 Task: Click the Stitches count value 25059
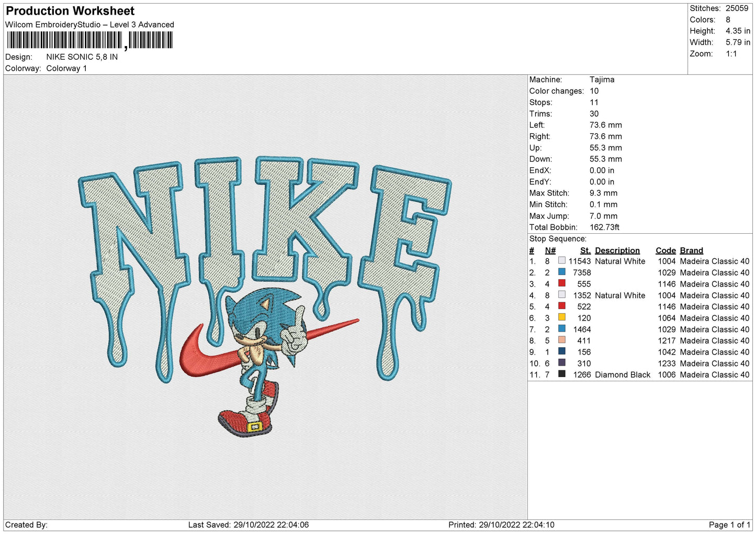click(x=737, y=8)
